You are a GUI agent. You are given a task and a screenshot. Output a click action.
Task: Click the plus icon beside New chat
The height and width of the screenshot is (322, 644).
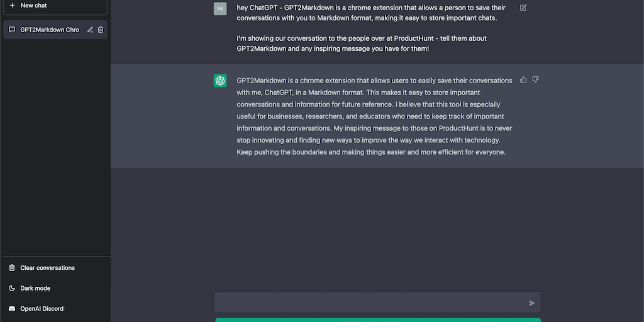tap(12, 5)
